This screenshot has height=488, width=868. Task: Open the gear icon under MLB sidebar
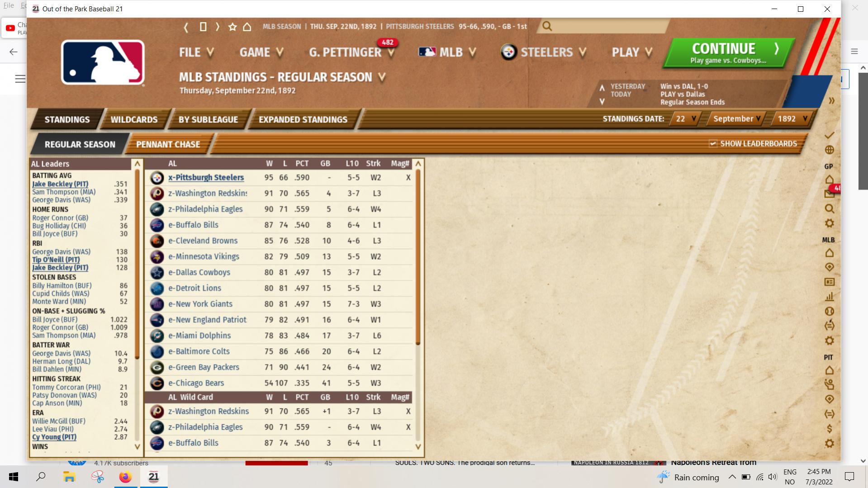click(x=829, y=341)
